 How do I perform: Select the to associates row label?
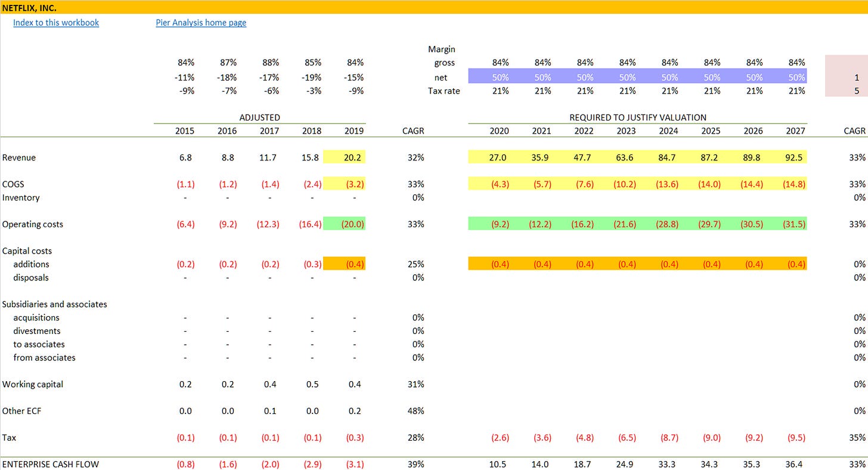39,344
